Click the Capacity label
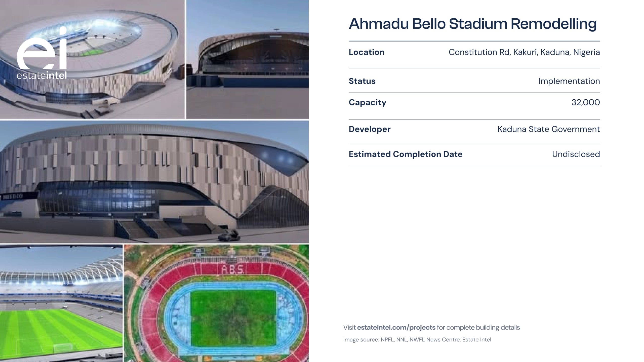The width and height of the screenshot is (644, 362). coord(367,102)
